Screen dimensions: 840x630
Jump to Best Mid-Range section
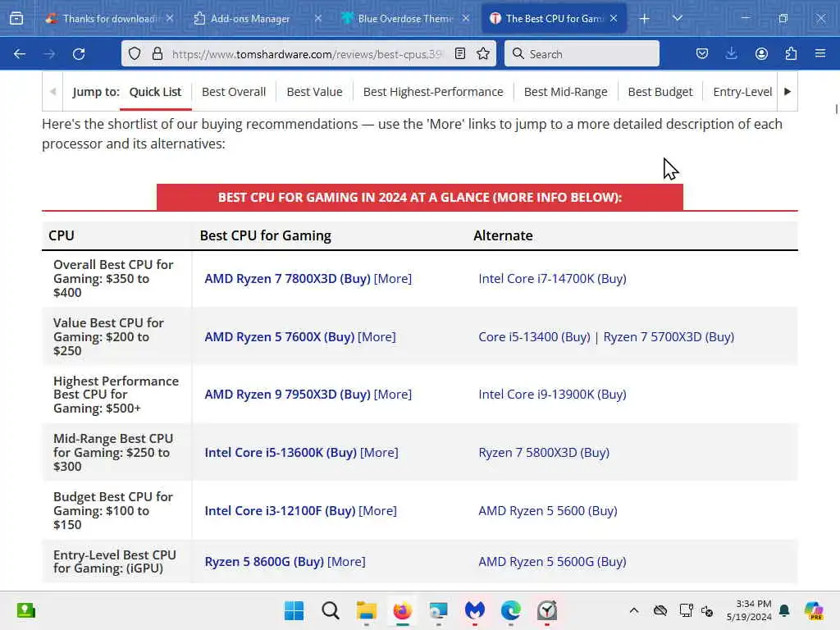coord(565,92)
